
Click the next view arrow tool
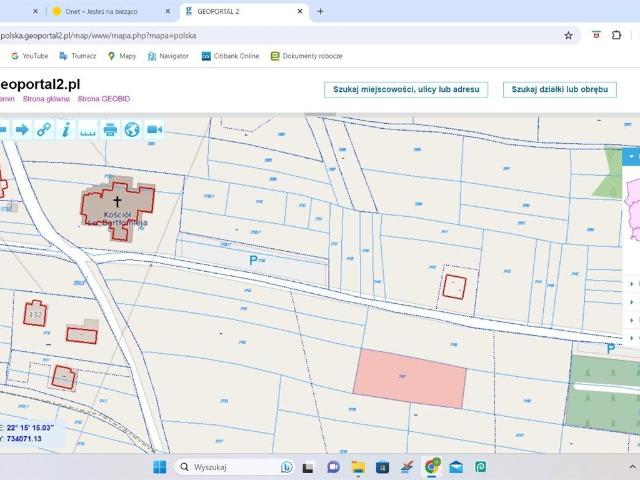pos(21,129)
